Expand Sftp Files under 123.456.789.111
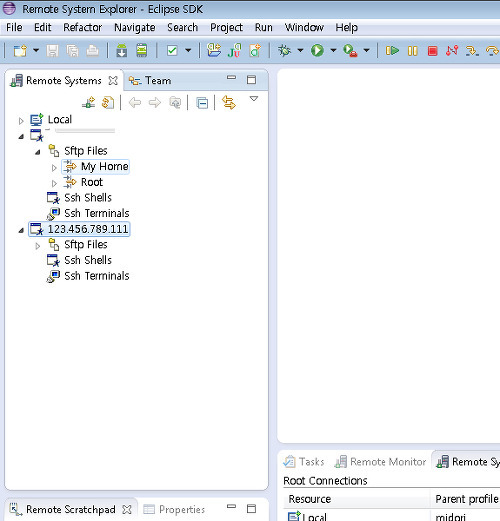The width and height of the screenshot is (500, 521). [38, 246]
